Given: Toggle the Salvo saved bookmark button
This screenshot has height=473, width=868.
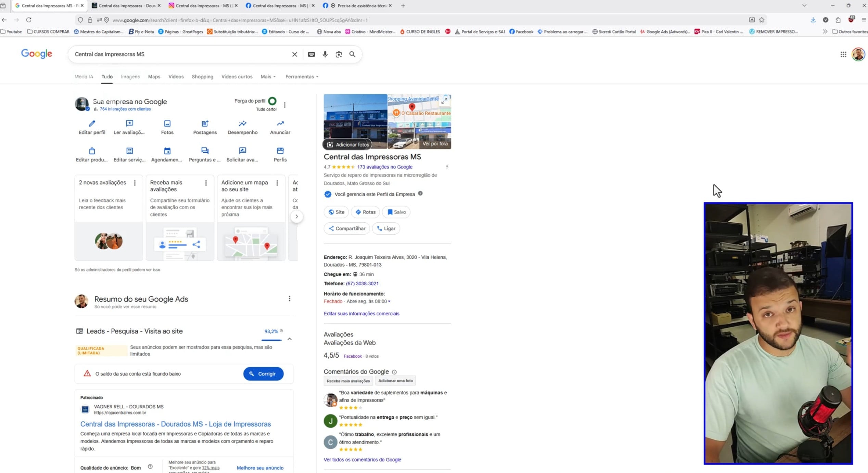Looking at the screenshot, I should pos(396,212).
